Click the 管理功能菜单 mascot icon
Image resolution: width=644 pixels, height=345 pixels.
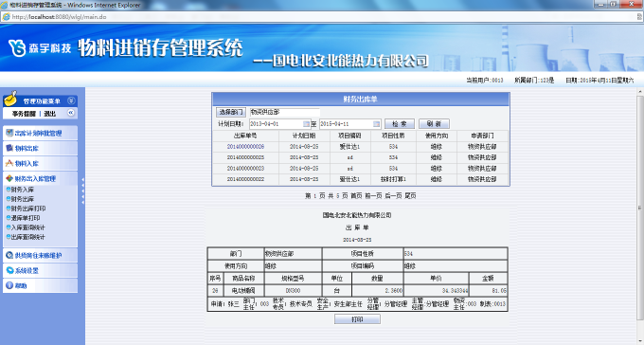[11, 99]
